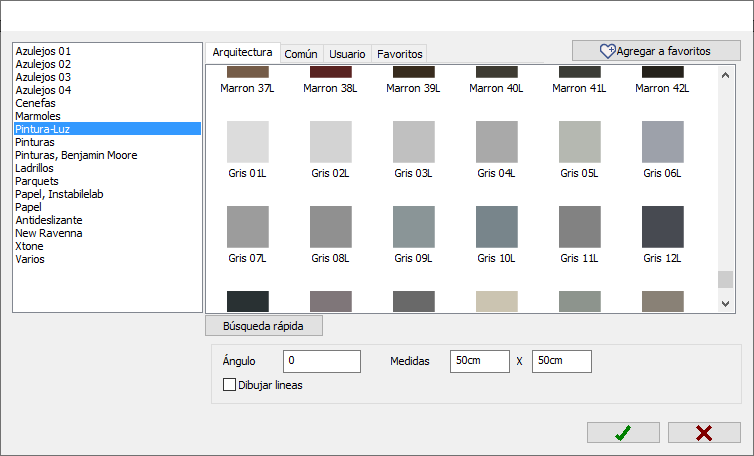Choose the Gris 07L swatch
This screenshot has width=754, height=456.
[248, 227]
